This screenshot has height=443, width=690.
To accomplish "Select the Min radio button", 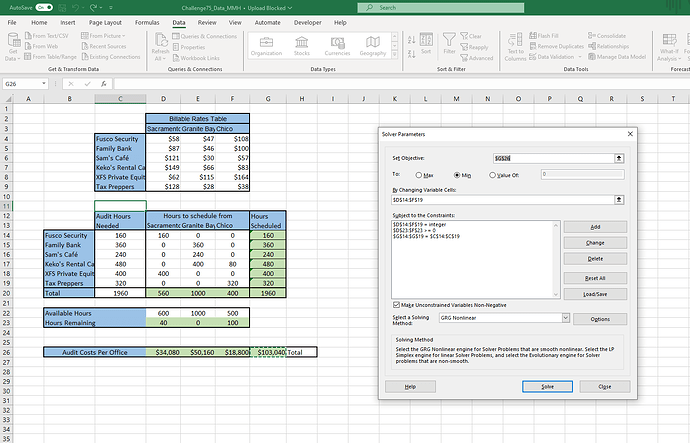I will click(x=457, y=175).
